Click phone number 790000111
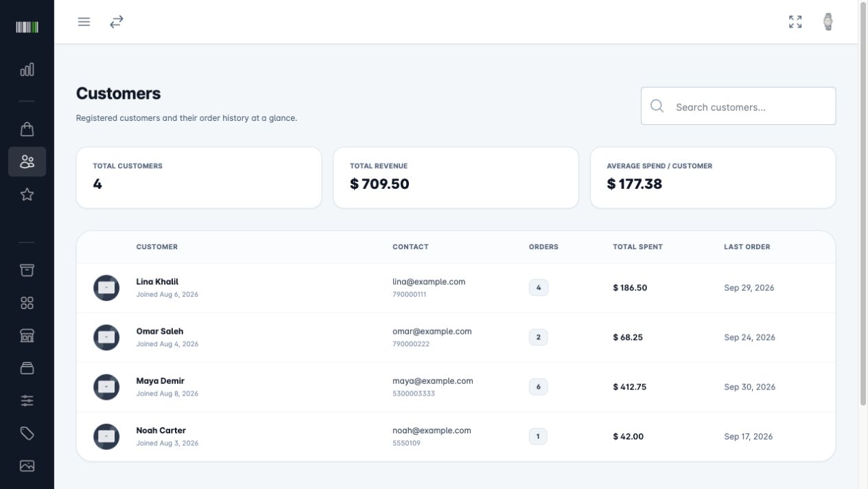Screen dimensions: 868x489 pyautogui.click(x=410, y=294)
